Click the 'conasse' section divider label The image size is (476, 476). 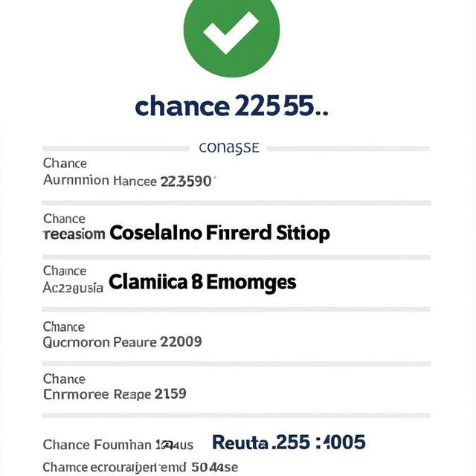[229, 148]
